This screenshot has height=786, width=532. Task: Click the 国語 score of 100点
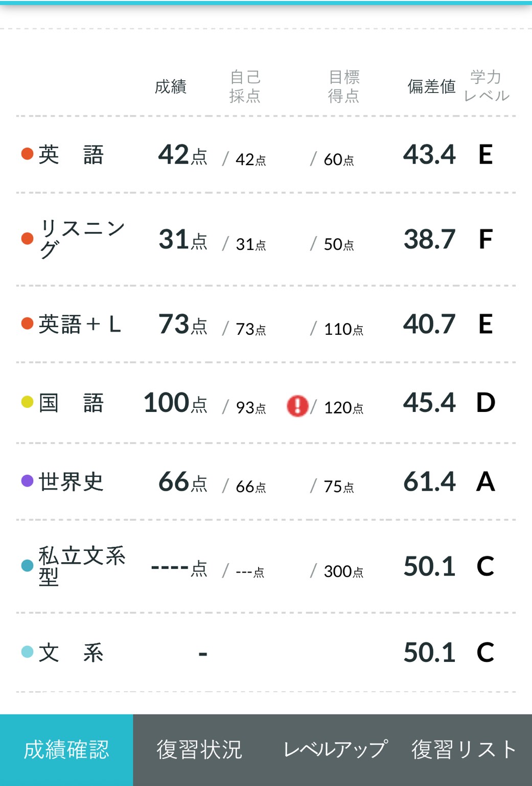[x=175, y=403]
